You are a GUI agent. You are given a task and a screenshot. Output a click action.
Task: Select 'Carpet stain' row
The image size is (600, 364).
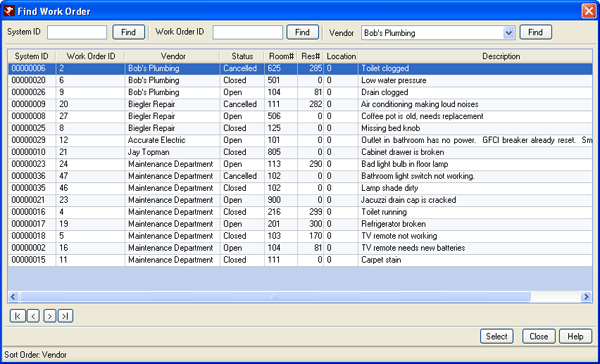point(300,260)
